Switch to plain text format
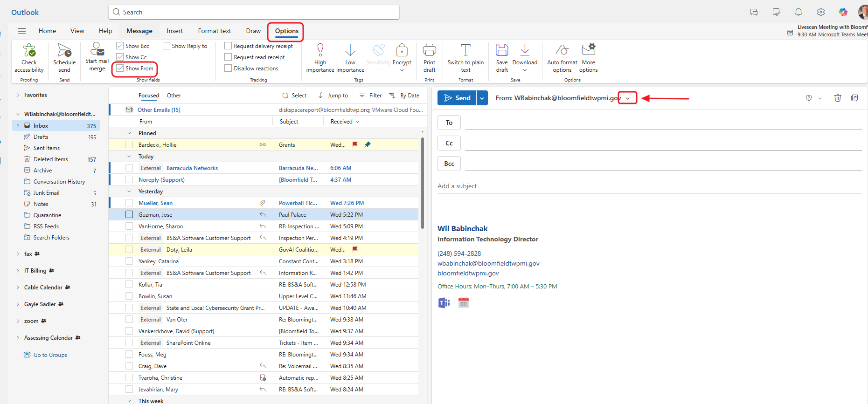The width and height of the screenshot is (868, 404). 465,58
